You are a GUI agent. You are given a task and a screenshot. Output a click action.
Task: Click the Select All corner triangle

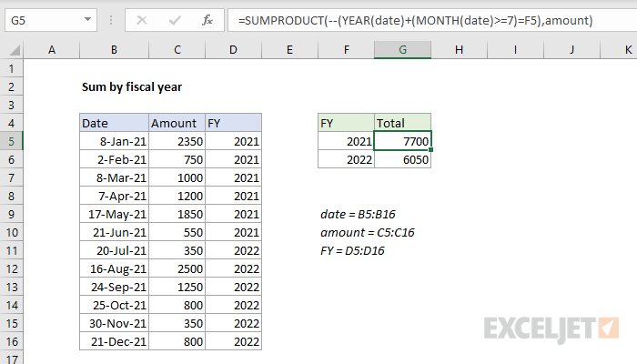[15, 50]
